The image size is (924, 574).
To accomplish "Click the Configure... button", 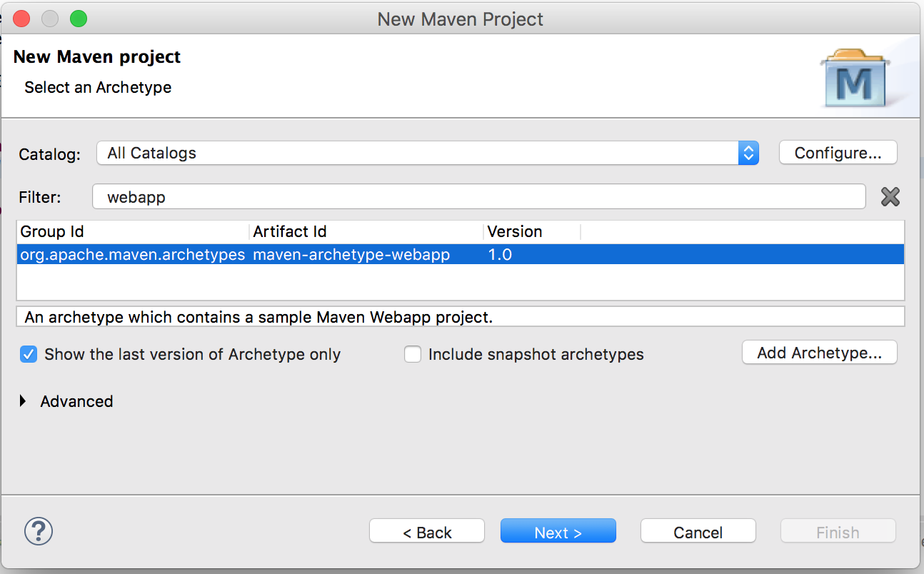I will [x=838, y=153].
